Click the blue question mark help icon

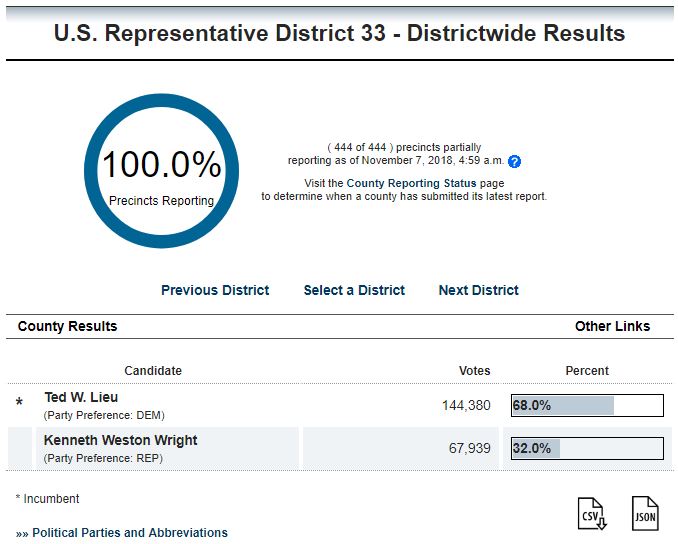(514, 161)
